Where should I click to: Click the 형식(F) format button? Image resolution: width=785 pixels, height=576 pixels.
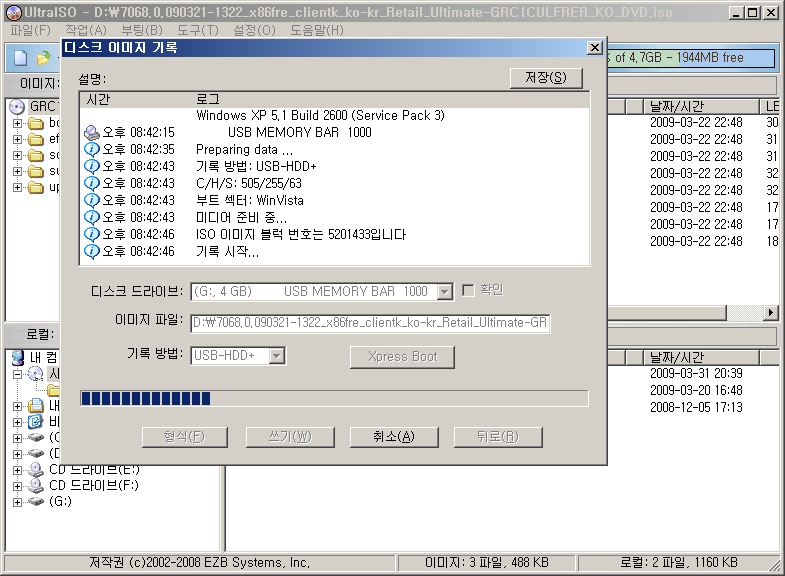pos(185,437)
